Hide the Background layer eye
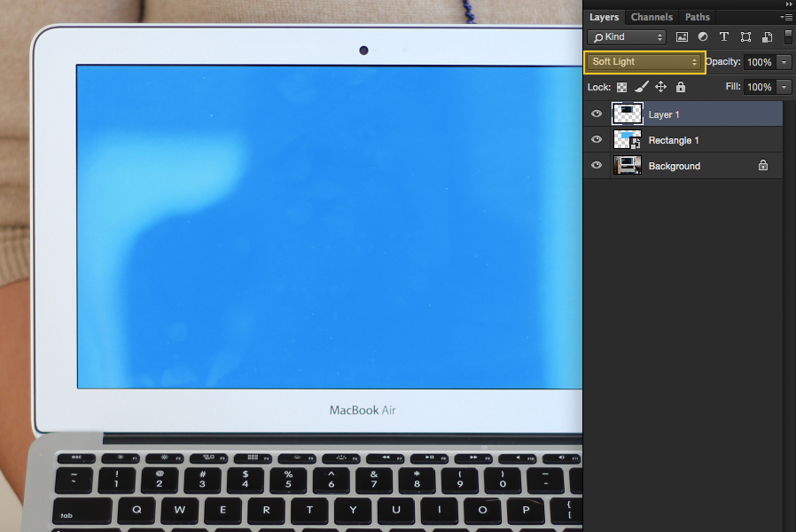The height and width of the screenshot is (532, 796). tap(597, 165)
